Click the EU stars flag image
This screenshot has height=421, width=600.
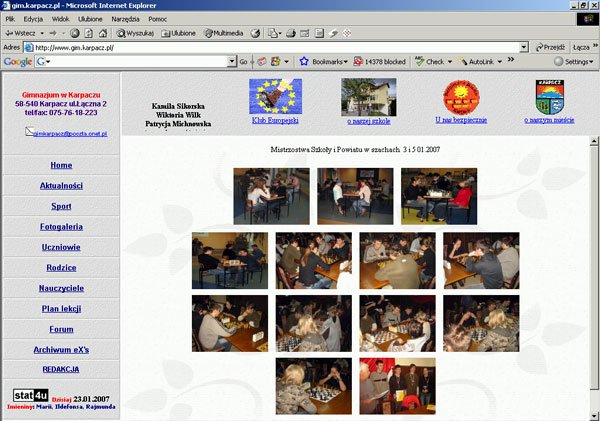point(276,96)
